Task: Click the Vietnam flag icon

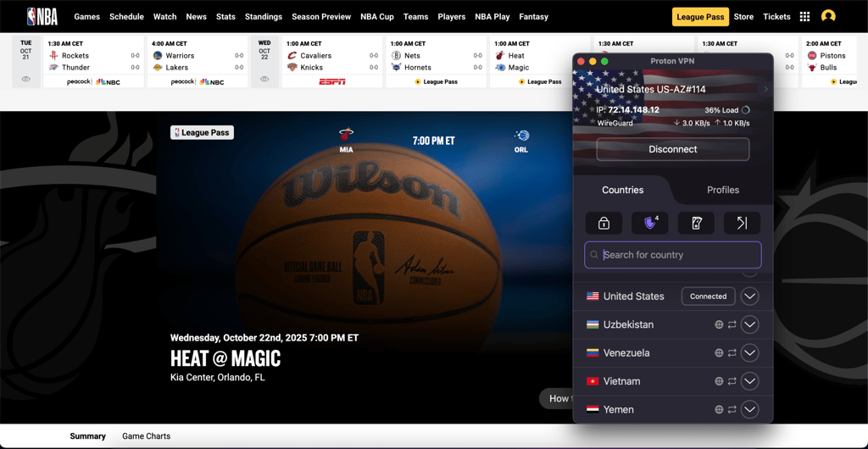Action: 593,381
